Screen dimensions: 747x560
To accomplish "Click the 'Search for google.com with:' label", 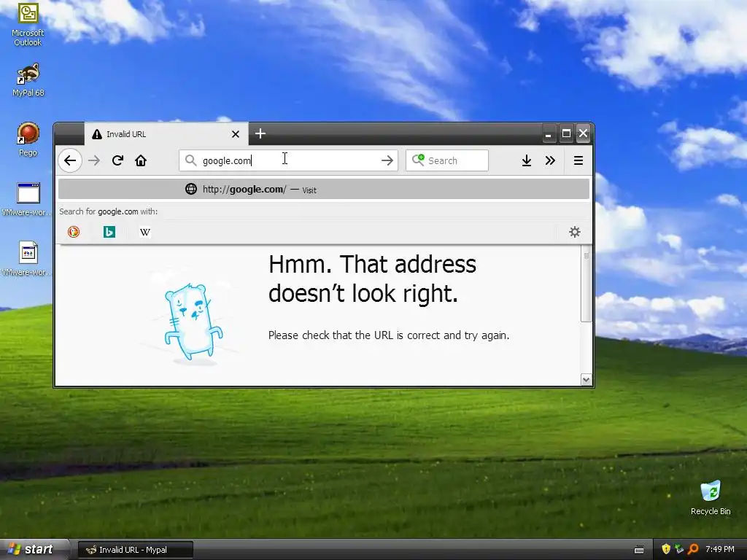I will [108, 211].
